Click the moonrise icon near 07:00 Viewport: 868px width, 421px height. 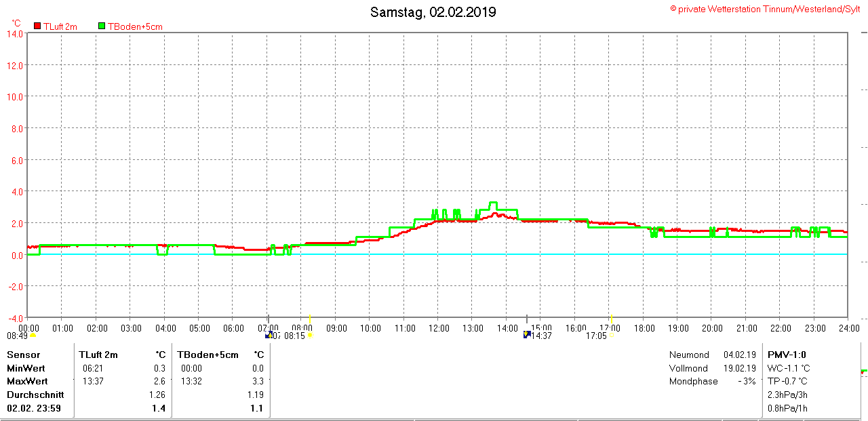(x=269, y=335)
